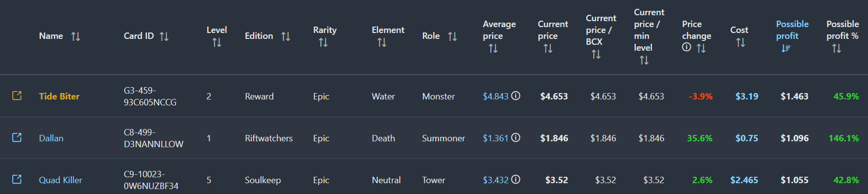Open Dallan card external link icon

[17, 137]
